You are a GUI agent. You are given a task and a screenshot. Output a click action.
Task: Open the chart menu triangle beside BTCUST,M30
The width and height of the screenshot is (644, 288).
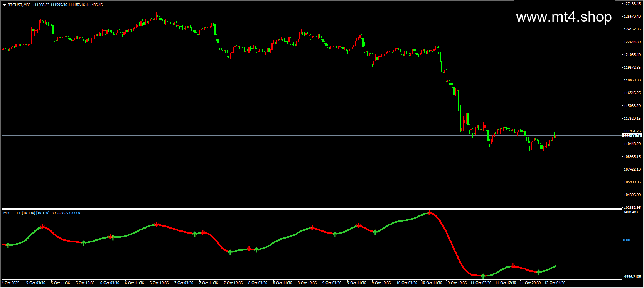(x=5, y=5)
